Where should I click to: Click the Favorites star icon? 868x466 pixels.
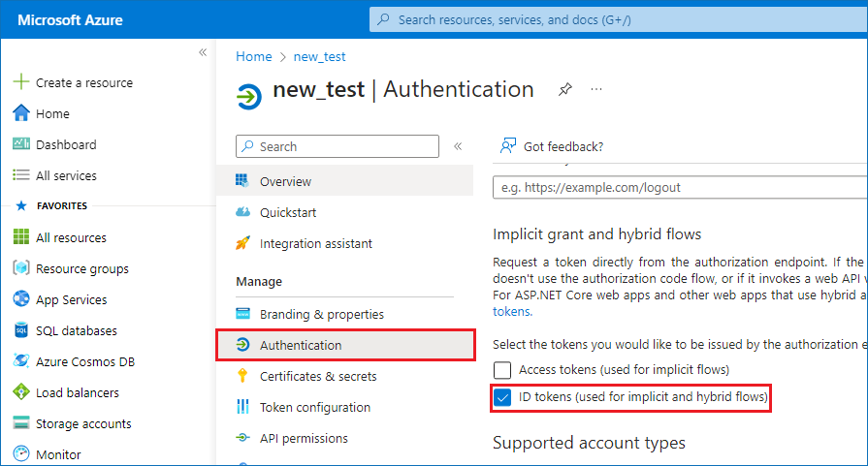[21, 205]
